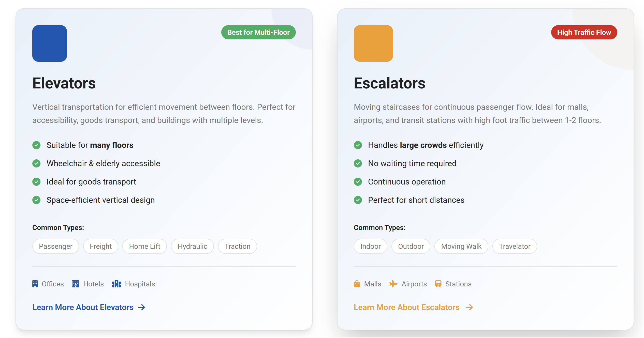This screenshot has height=338, width=644.
Task: Click the orange Escalators card icon
Action: tap(373, 43)
